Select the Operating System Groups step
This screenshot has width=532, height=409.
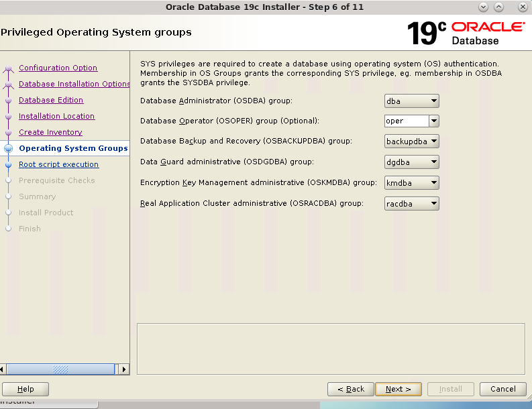[x=73, y=148]
